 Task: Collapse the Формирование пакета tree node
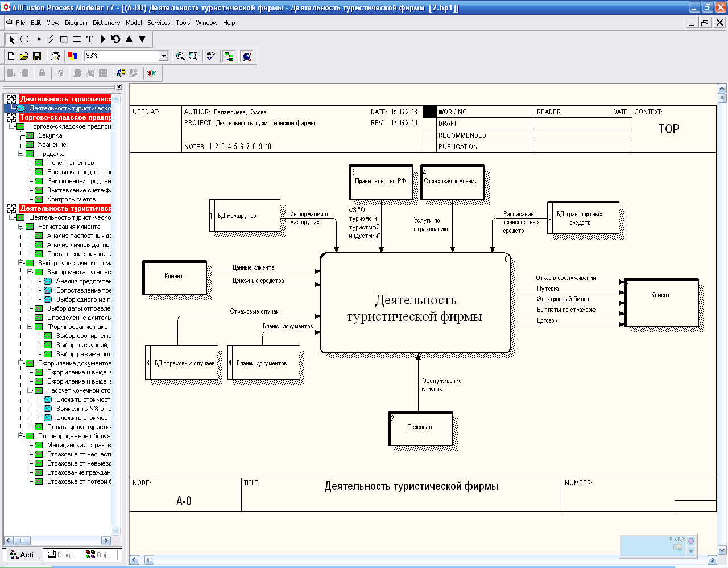pos(30,327)
